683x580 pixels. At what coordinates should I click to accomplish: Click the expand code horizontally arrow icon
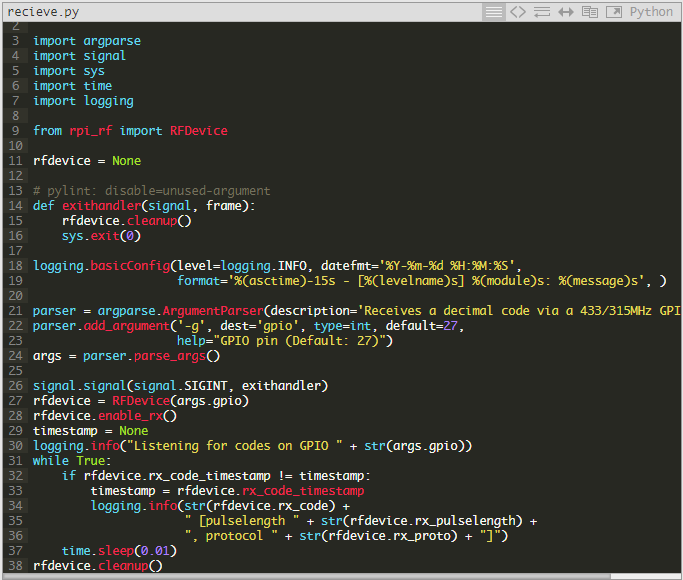pyautogui.click(x=566, y=12)
